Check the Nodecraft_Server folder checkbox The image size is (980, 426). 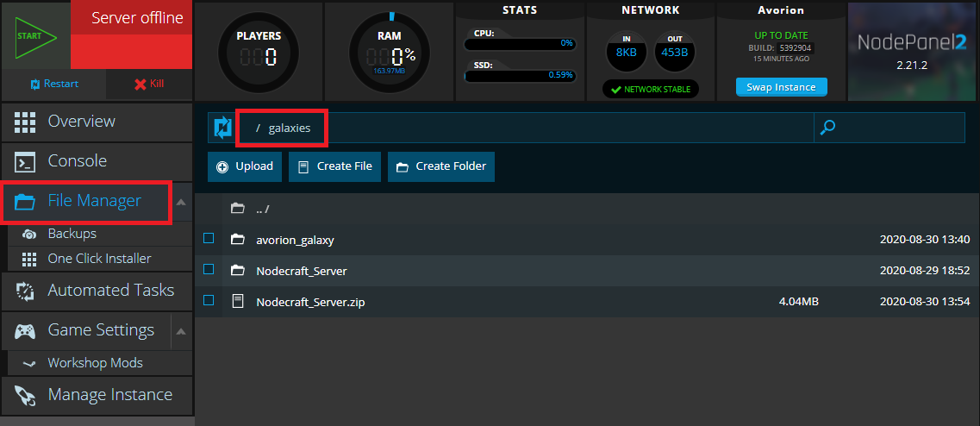209,269
